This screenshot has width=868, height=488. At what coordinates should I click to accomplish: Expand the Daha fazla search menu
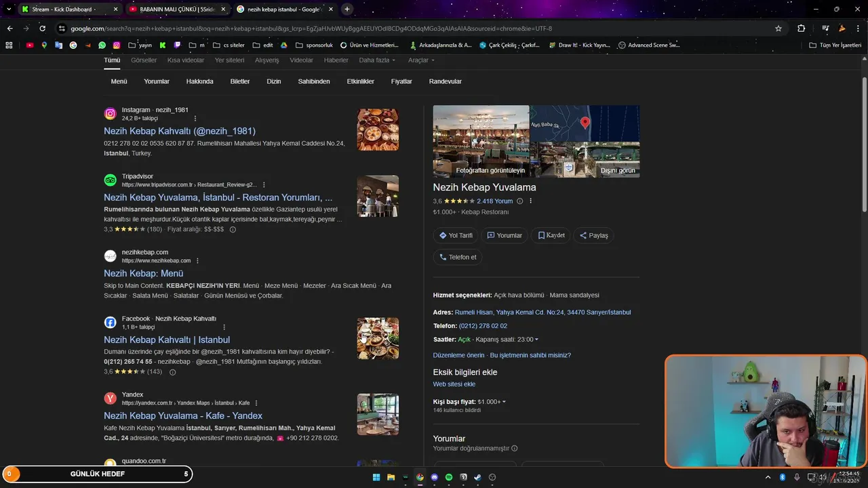pos(377,60)
